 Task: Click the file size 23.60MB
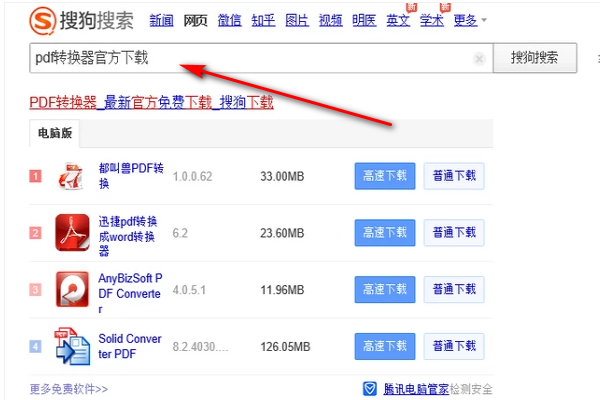pyautogui.click(x=282, y=233)
